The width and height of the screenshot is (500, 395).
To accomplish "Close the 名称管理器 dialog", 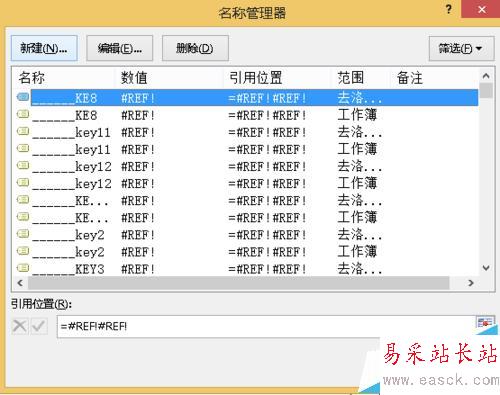I will 481,9.
